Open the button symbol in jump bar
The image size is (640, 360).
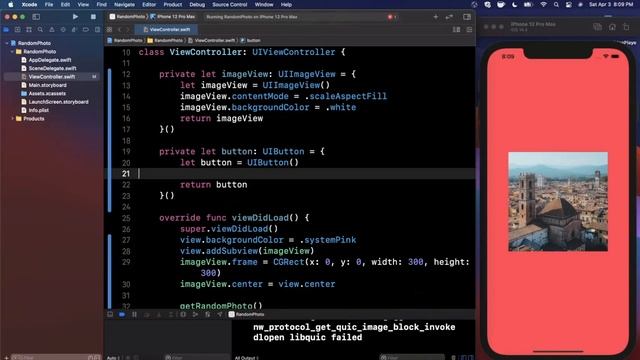pos(250,40)
